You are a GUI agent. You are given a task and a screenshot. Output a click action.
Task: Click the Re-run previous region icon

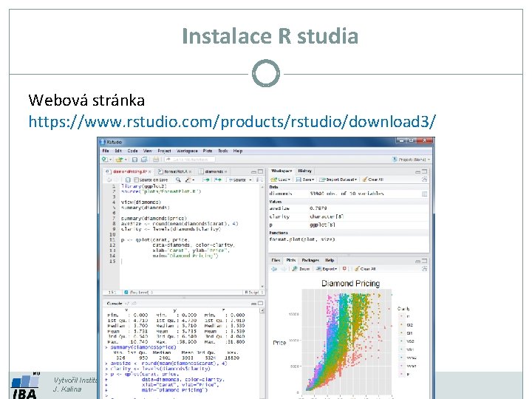coord(218,180)
